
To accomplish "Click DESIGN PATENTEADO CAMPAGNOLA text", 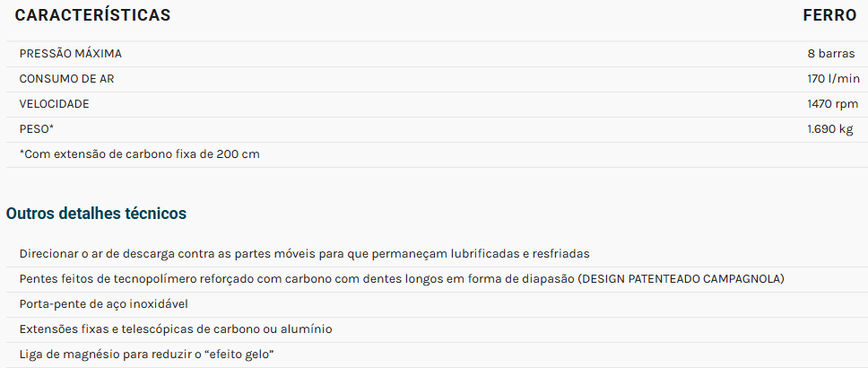I will tap(681, 279).
